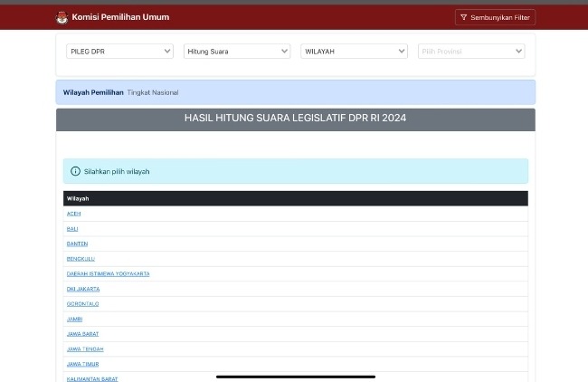
Task: Go to the BANTEN results link
Action: coord(77,244)
